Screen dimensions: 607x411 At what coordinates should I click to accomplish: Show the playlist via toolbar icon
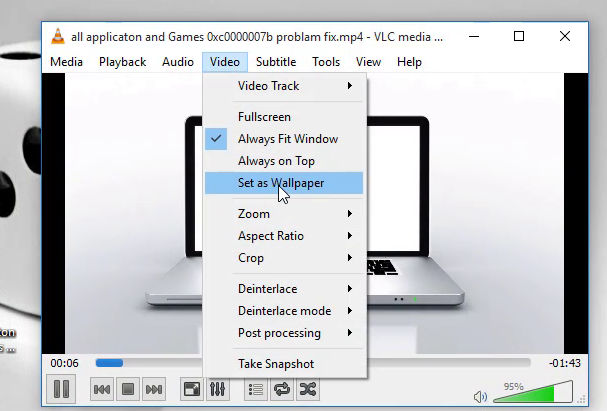coord(255,389)
